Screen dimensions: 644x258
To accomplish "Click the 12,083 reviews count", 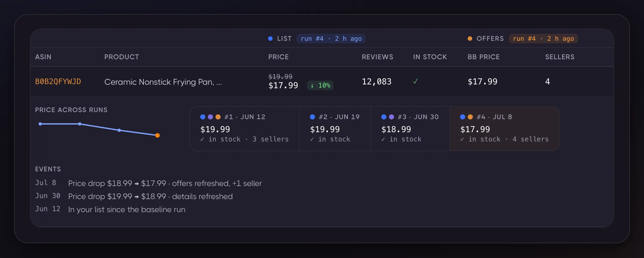I will point(377,82).
